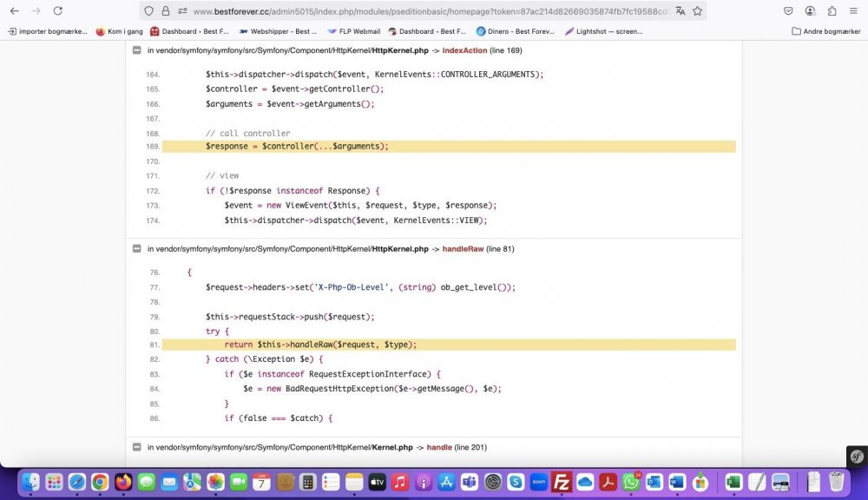
Task: Open Microsoft Excel from the dock
Action: (733, 483)
